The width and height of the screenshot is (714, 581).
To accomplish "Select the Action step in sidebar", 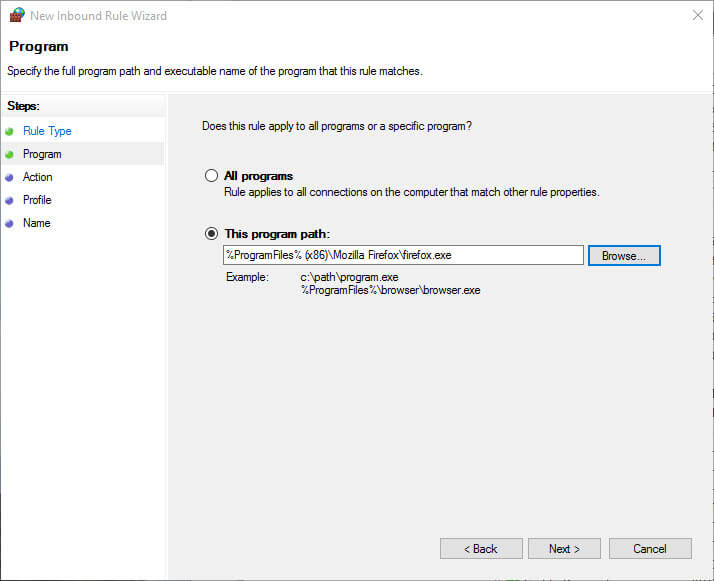I will coord(38,177).
